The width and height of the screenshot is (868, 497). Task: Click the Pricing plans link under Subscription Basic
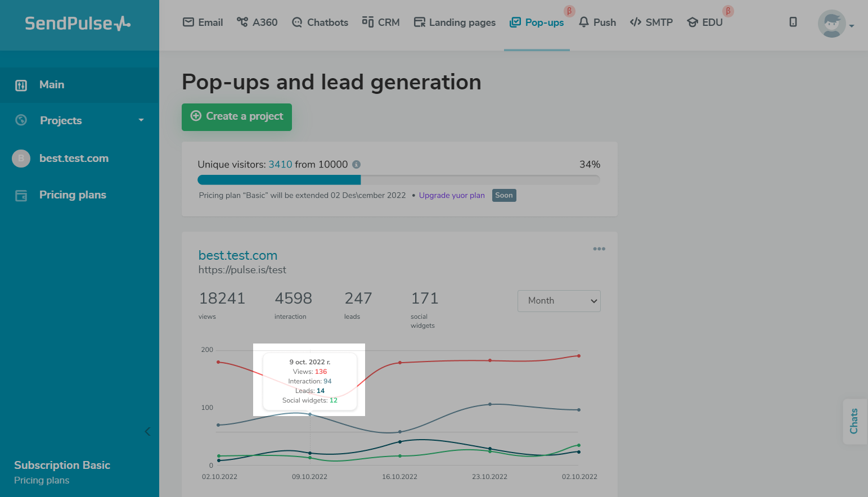click(x=42, y=480)
